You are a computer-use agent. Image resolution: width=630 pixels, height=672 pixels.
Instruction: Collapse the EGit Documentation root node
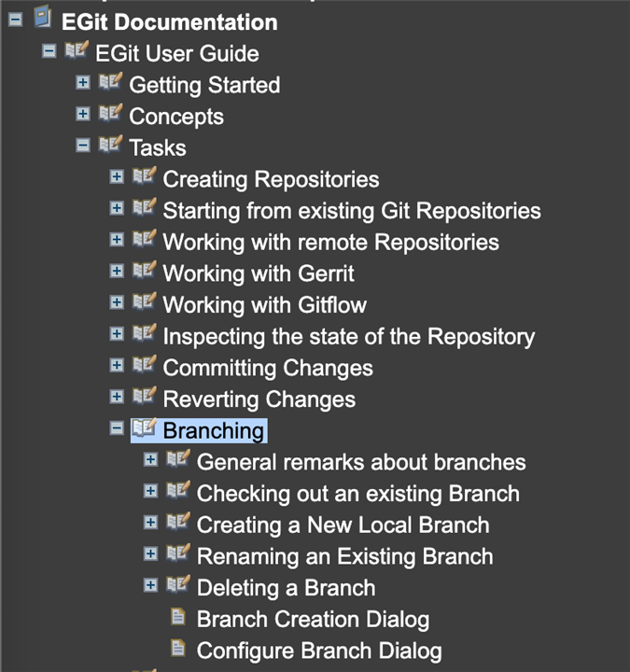pos(16,20)
